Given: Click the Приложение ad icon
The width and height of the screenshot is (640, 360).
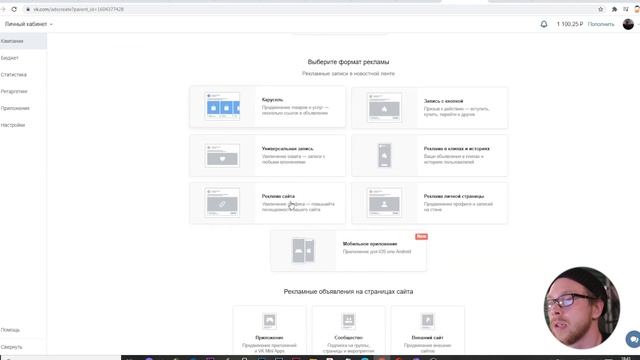Looking at the screenshot, I should pyautogui.click(x=269, y=321).
